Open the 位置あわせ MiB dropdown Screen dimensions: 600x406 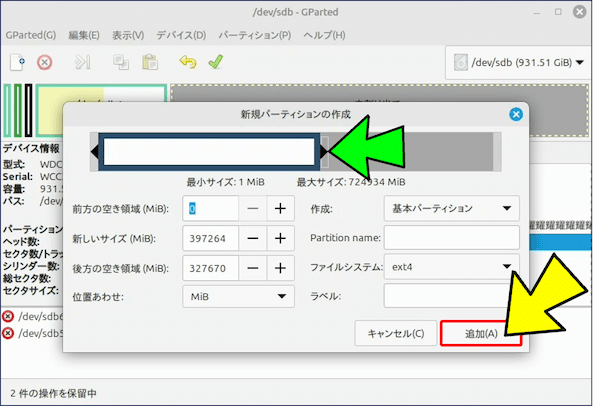point(238,297)
